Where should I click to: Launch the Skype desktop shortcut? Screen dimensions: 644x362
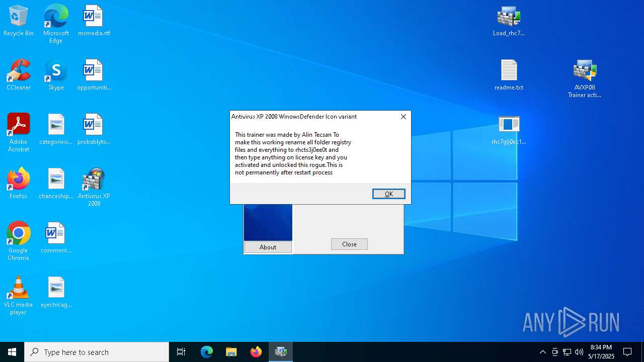(56, 75)
